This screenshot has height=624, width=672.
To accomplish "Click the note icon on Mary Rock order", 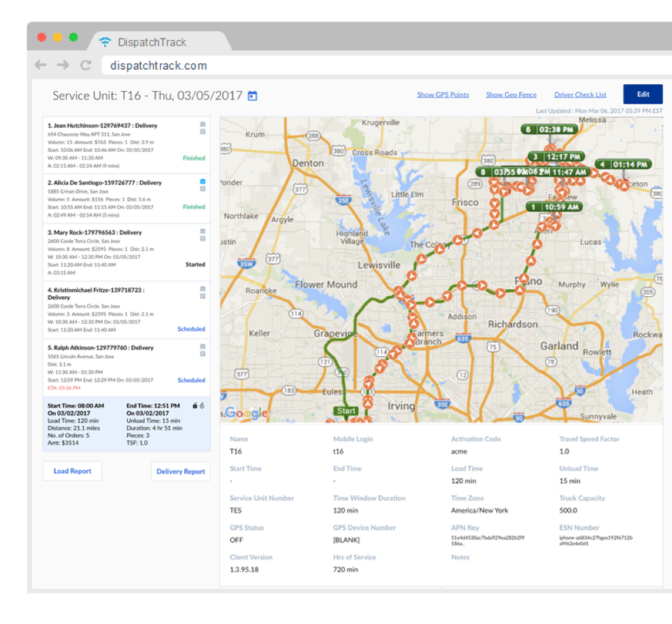I will pos(203,238).
